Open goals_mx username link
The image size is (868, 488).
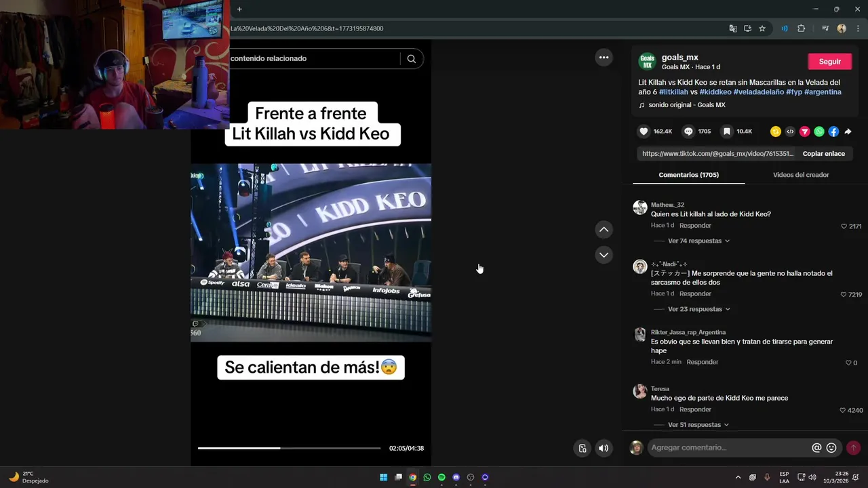tap(680, 58)
